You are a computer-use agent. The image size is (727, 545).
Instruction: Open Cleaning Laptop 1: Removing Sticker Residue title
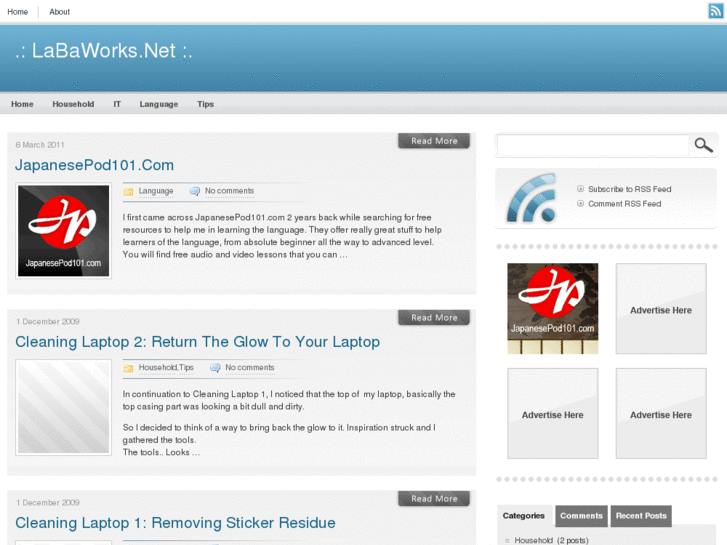tap(175, 523)
